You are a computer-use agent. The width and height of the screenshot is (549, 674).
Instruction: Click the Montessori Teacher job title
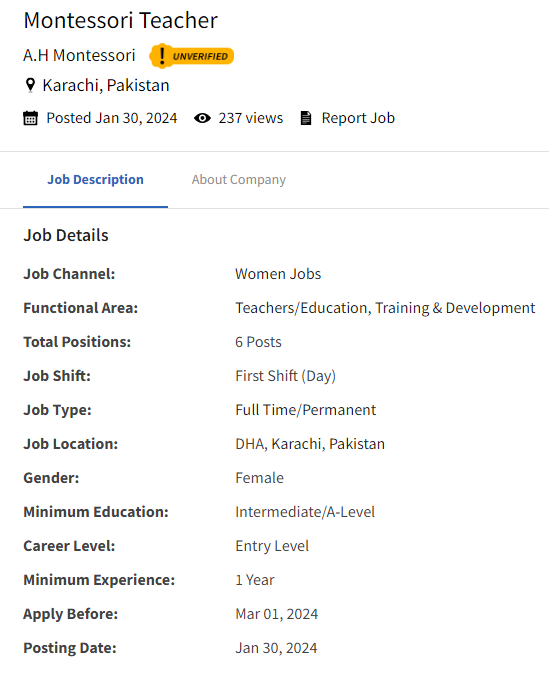pos(121,21)
